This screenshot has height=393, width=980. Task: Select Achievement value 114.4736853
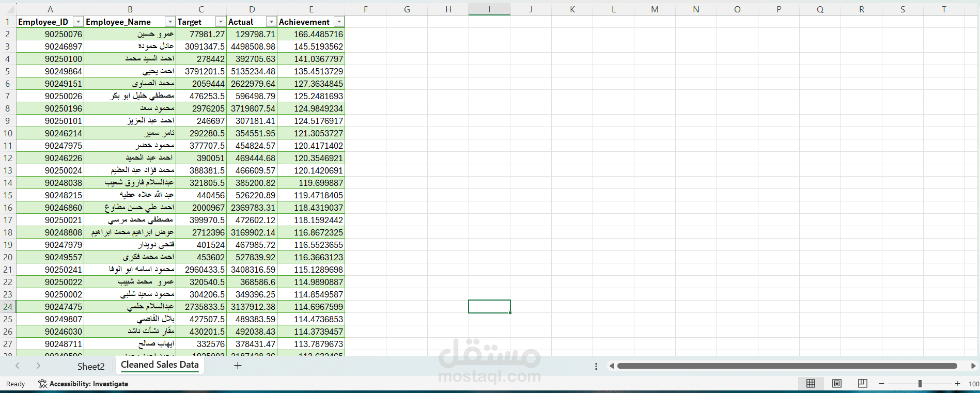pos(311,319)
